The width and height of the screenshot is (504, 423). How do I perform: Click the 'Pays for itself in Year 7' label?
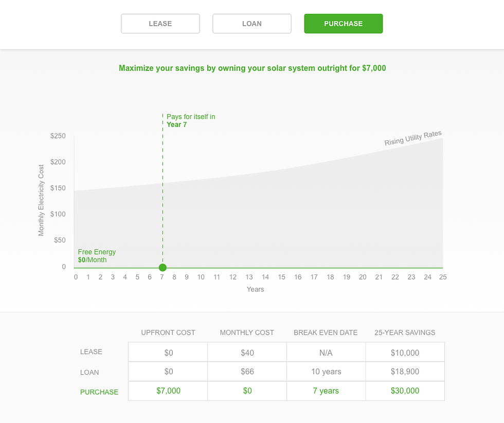pos(191,121)
